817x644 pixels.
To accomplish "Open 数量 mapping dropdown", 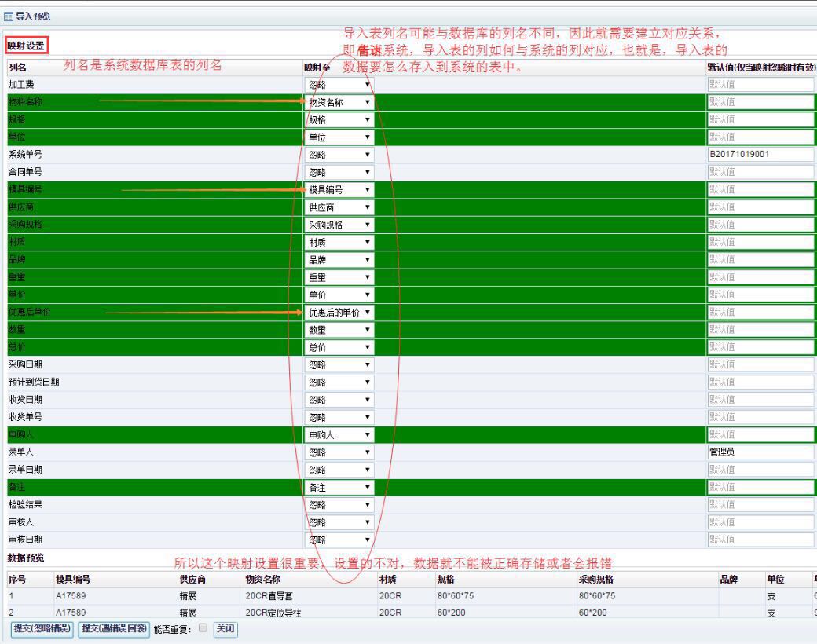I will tap(339, 330).
